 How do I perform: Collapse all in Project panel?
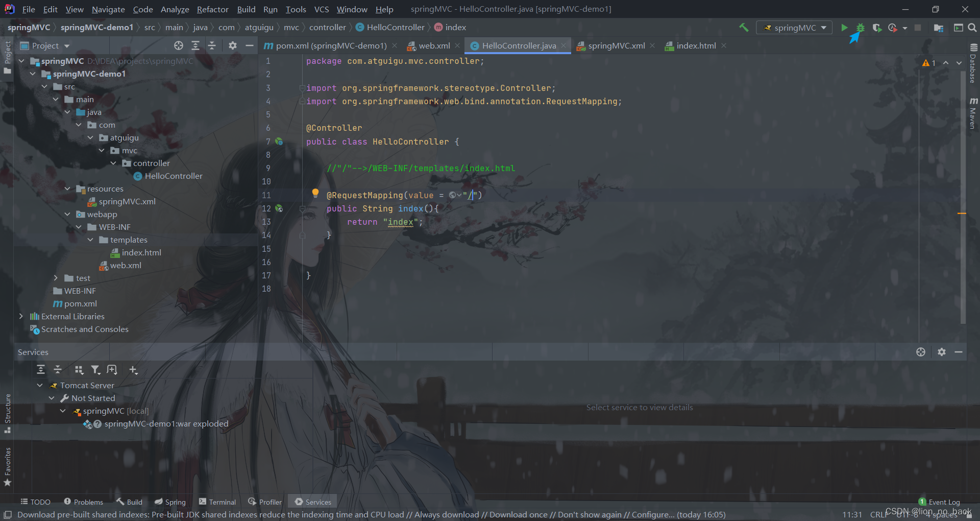pyautogui.click(x=212, y=45)
